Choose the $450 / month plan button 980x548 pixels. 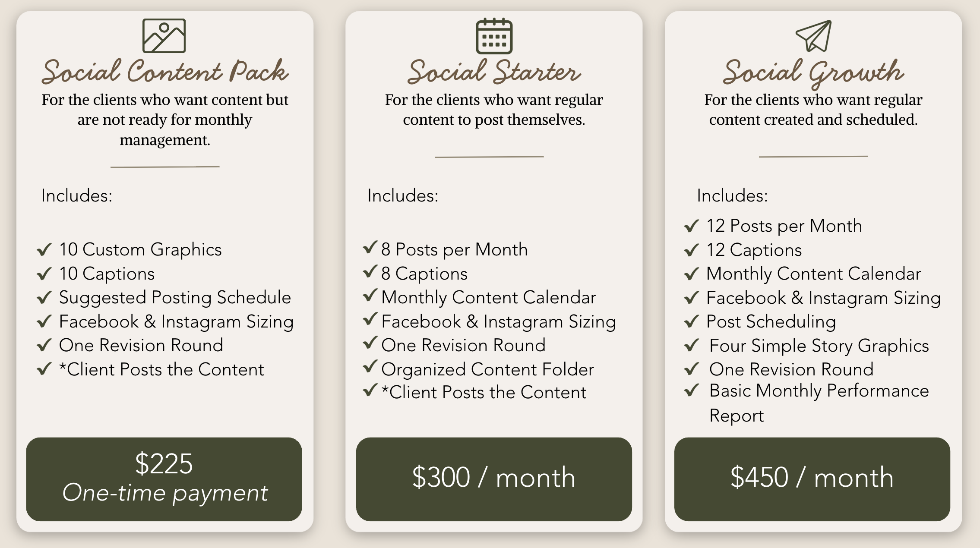pos(812,479)
